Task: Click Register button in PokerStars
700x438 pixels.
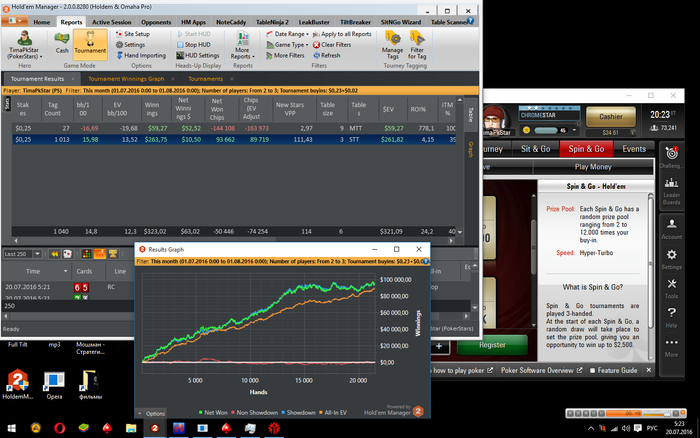Action: point(492,345)
